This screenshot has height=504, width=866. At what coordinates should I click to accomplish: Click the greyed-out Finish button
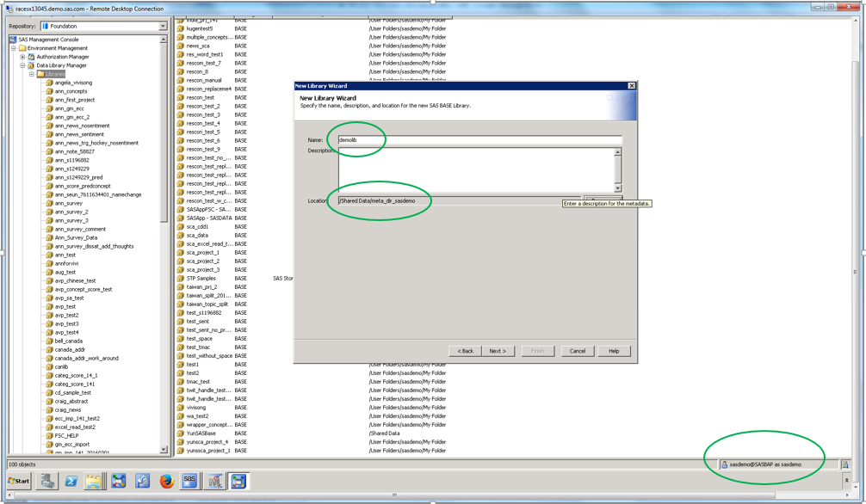pos(537,351)
